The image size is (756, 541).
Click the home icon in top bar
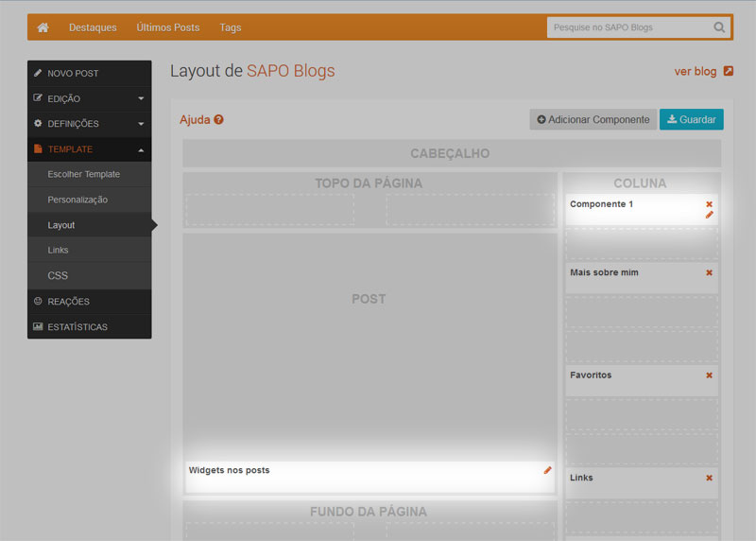click(43, 27)
